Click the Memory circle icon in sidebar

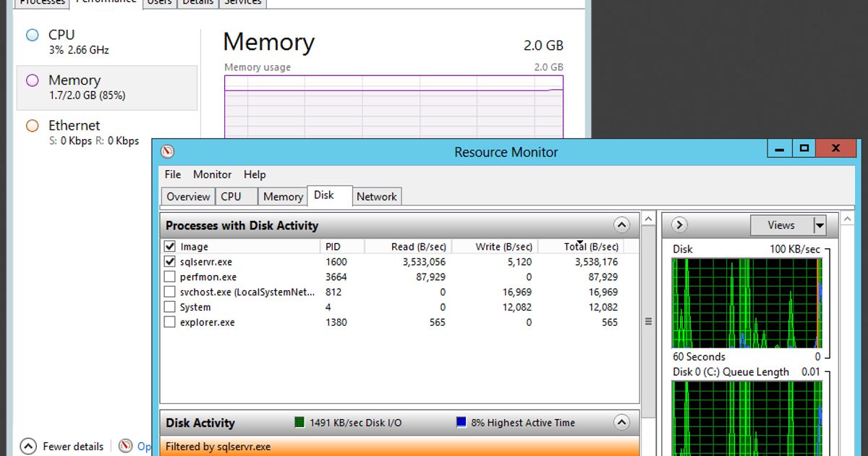pos(32,80)
